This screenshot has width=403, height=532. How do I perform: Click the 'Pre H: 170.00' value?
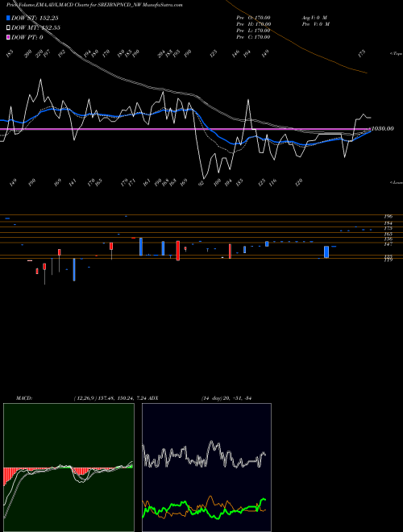[x=253, y=23]
